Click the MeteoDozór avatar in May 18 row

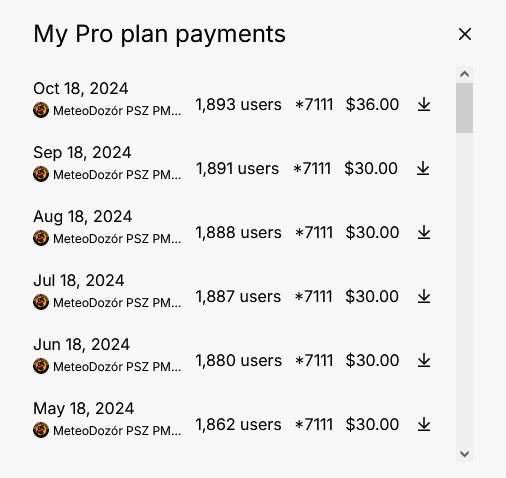[41, 430]
